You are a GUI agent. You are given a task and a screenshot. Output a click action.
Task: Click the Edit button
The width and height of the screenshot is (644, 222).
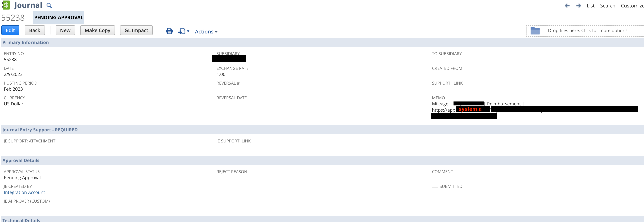coord(10,30)
